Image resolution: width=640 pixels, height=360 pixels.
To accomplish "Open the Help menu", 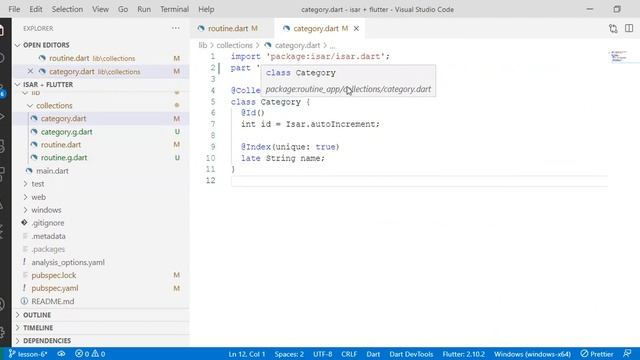I will 206,9.
